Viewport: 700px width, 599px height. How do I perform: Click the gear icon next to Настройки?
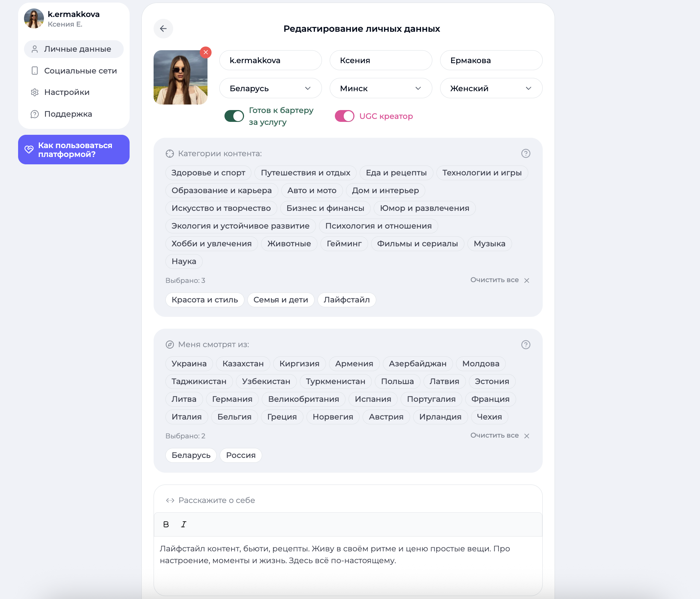point(34,92)
